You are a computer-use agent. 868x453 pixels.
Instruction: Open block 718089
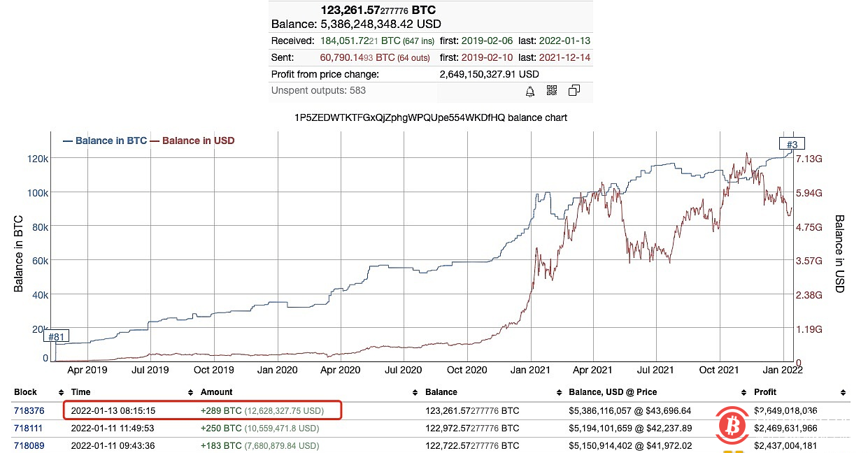point(29,445)
